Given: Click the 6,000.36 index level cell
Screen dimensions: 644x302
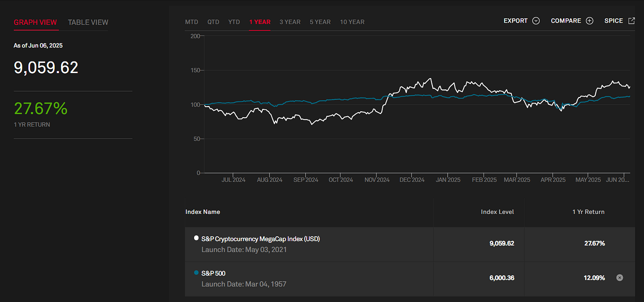Looking at the screenshot, I should 502,278.
